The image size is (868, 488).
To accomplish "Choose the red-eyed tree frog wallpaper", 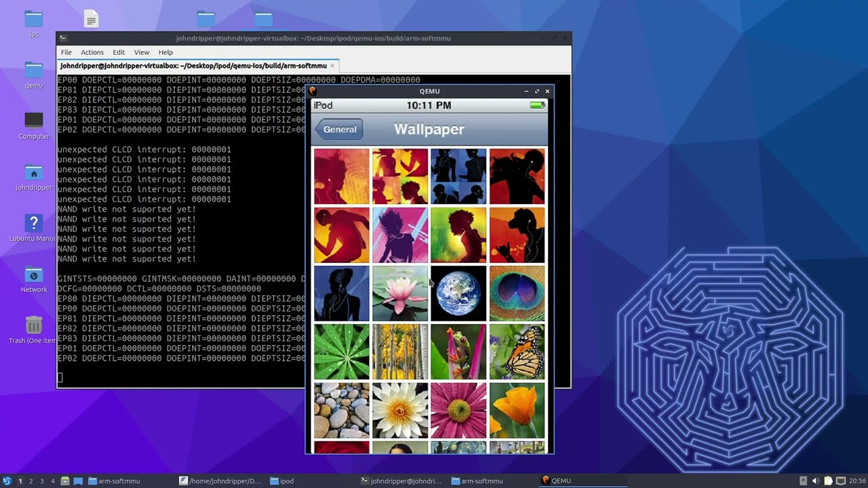I will pos(458,352).
